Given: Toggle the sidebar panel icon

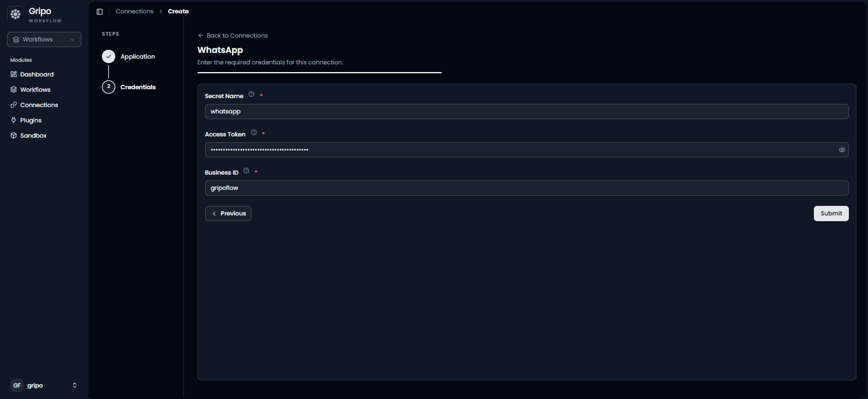Looking at the screenshot, I should 99,11.
